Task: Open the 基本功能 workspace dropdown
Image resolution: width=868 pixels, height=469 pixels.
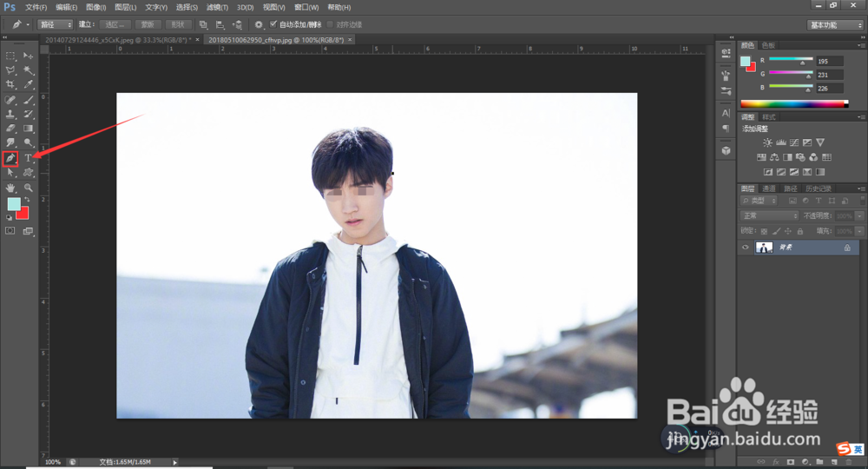Action: point(835,25)
